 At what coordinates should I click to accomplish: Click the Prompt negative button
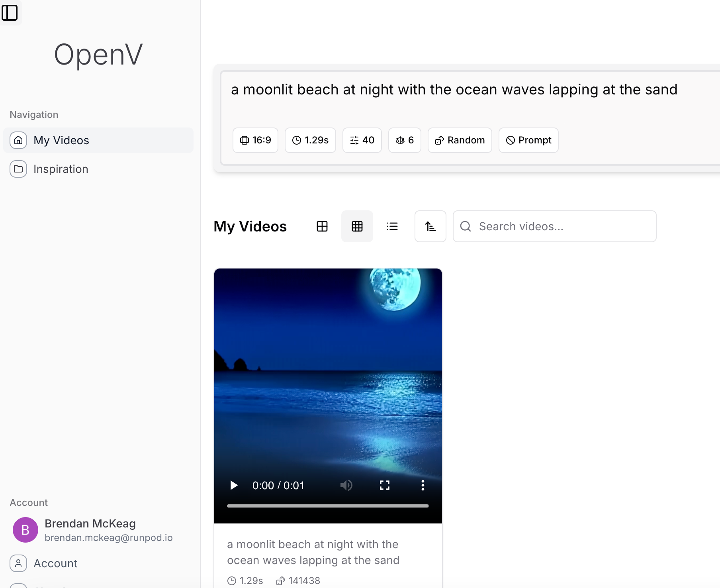528,140
